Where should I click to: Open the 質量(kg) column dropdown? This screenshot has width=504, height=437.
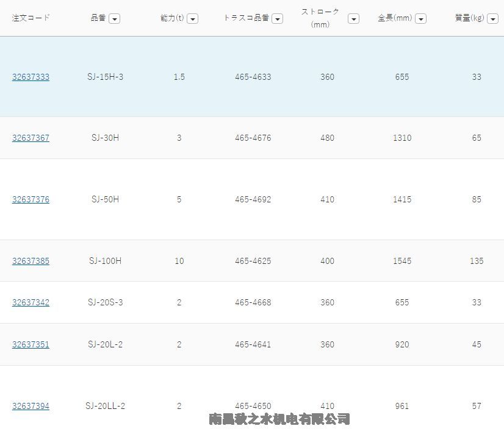(x=492, y=19)
